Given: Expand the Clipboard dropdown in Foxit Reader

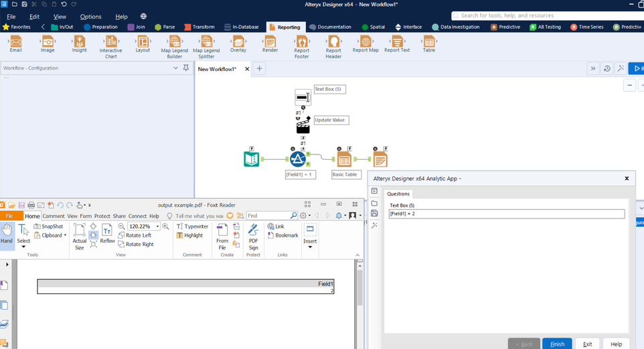Looking at the screenshot, I should tap(65, 235).
